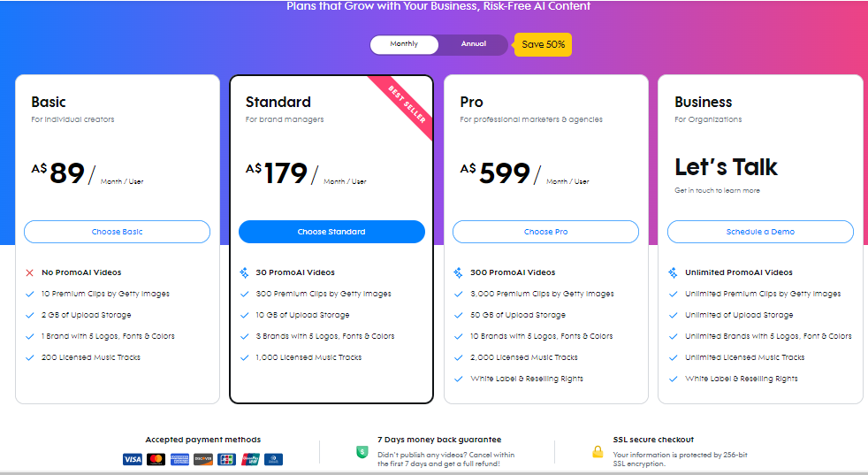Switch billing to Annual

click(x=473, y=44)
